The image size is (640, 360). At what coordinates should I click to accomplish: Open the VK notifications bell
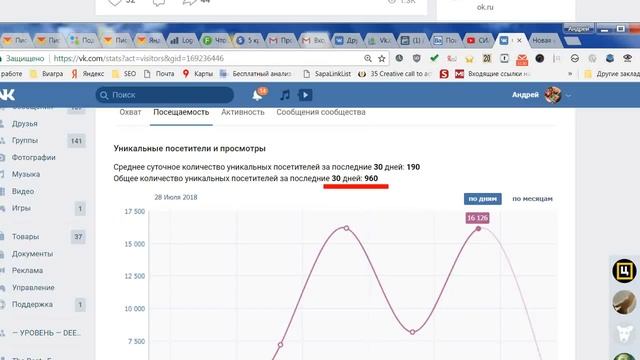258,95
